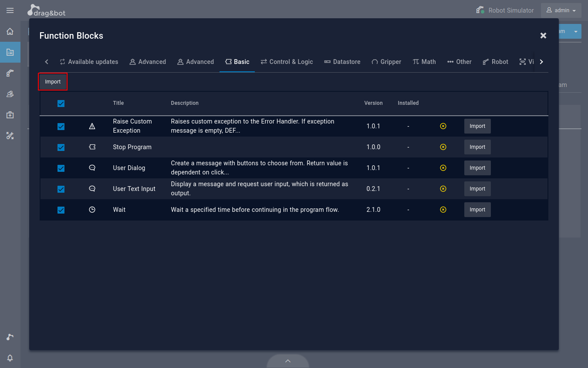
Task: Open the Math tab
Action: click(424, 62)
